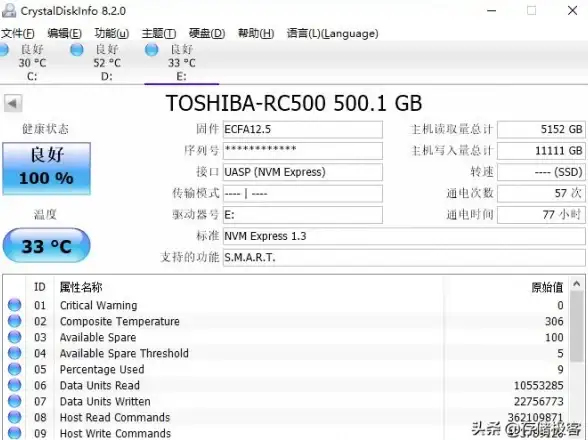The width and height of the screenshot is (588, 440).
Task: Click the power on hours field 77 小时
Action: pos(541,215)
